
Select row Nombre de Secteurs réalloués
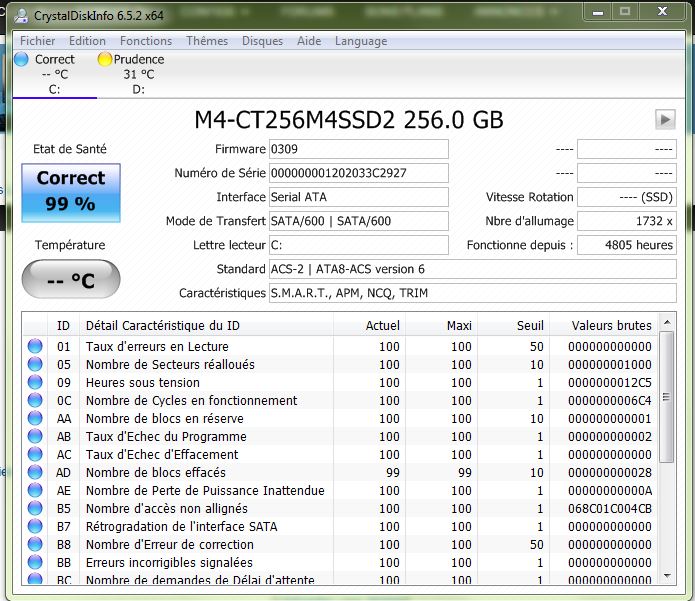(340, 364)
